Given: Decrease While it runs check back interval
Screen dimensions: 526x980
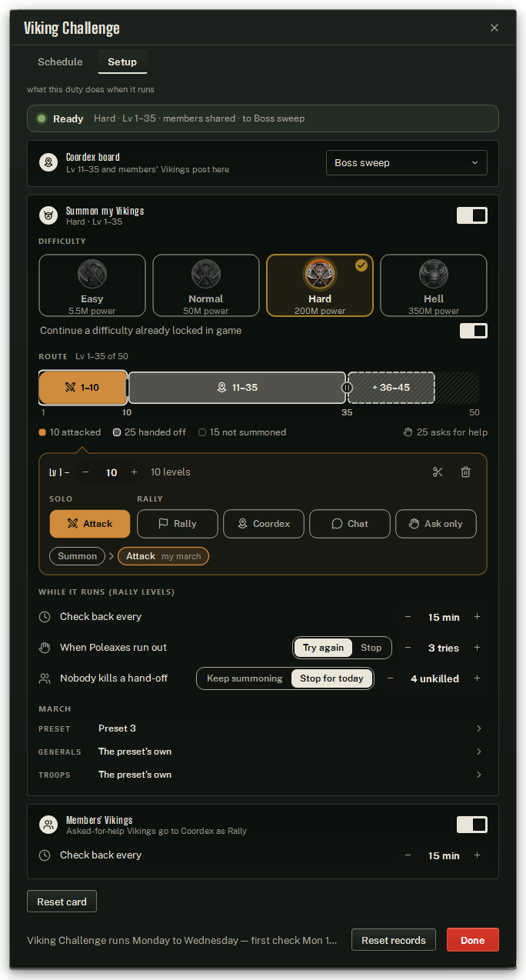Looking at the screenshot, I should pyautogui.click(x=408, y=617).
